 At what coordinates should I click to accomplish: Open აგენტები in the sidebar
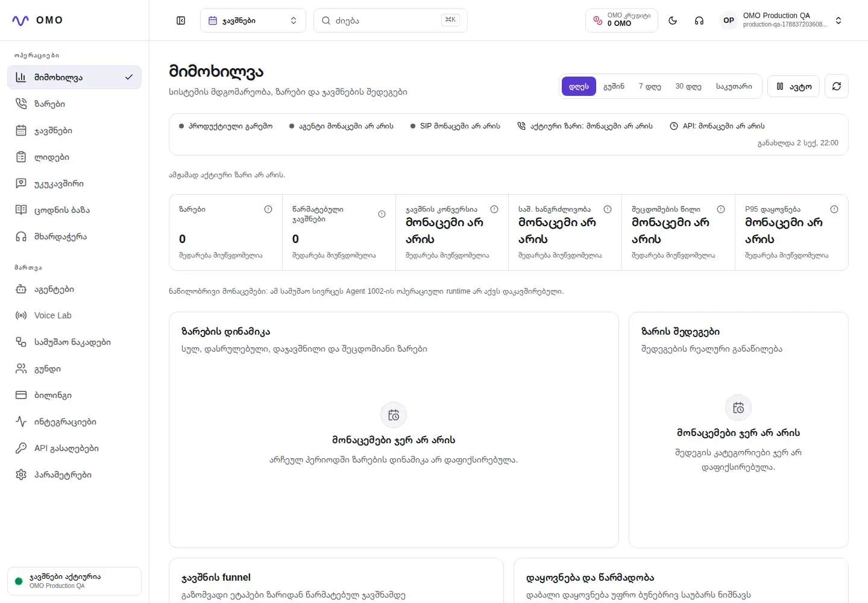[x=75, y=289]
